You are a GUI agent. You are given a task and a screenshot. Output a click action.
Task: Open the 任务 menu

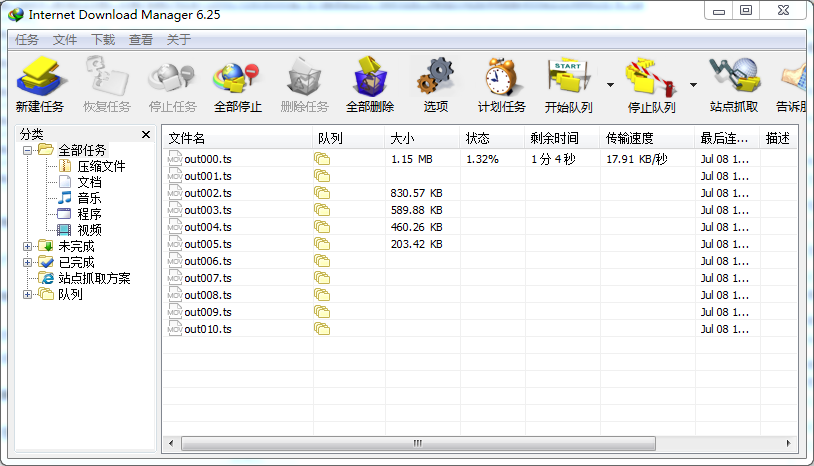tap(26, 39)
